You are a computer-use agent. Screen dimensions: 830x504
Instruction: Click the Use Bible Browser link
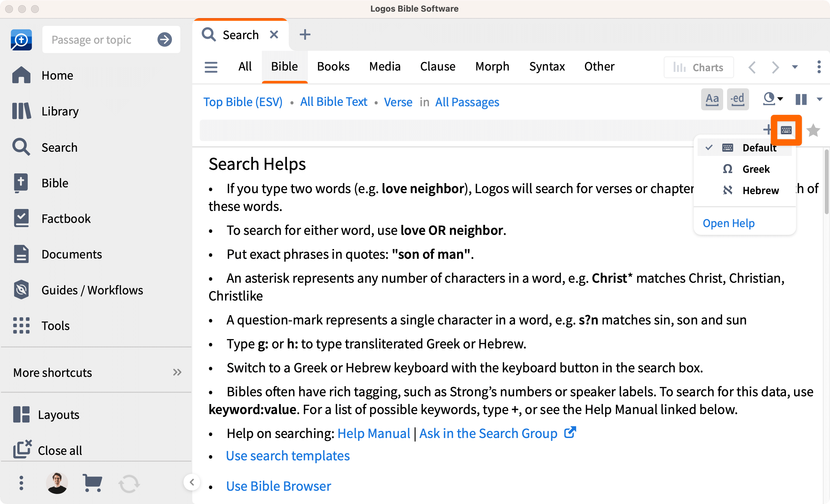(x=279, y=486)
